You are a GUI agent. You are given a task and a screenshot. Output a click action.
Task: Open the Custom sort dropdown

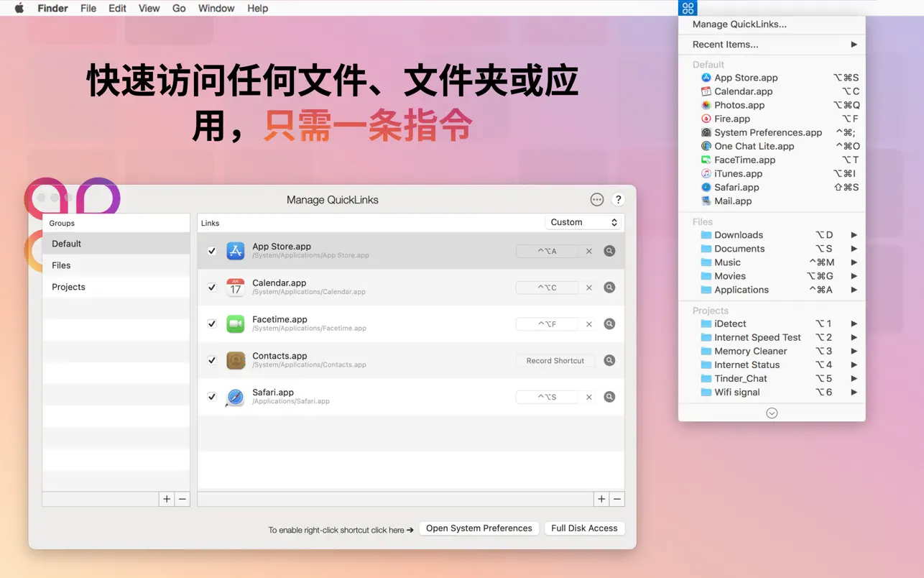[583, 222]
